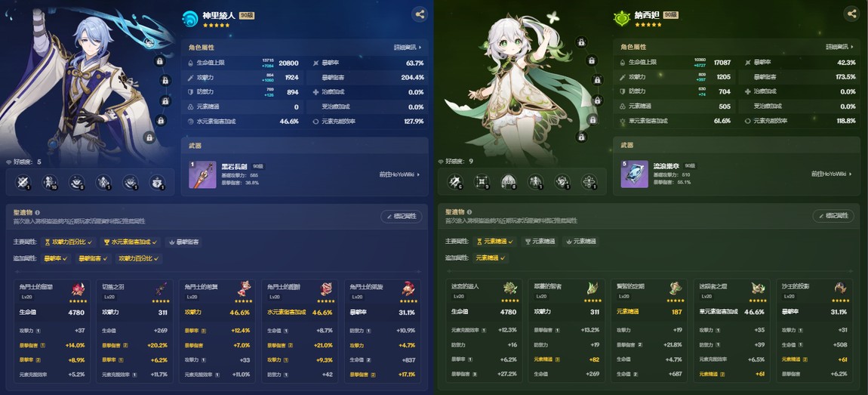The height and width of the screenshot is (395, 868).
Task: Select Nahida's level 8 talent icon
Action: coord(509,182)
